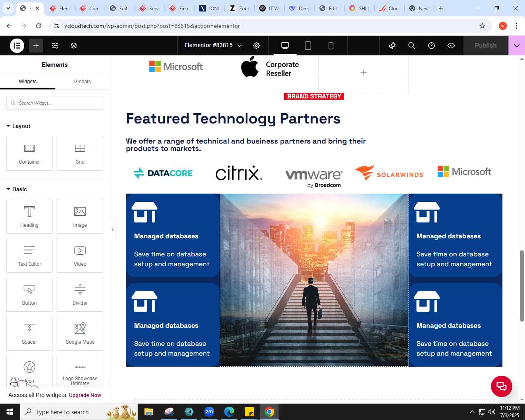Open File Explorer from the taskbar
This screenshot has height=420, width=525.
[148, 412]
